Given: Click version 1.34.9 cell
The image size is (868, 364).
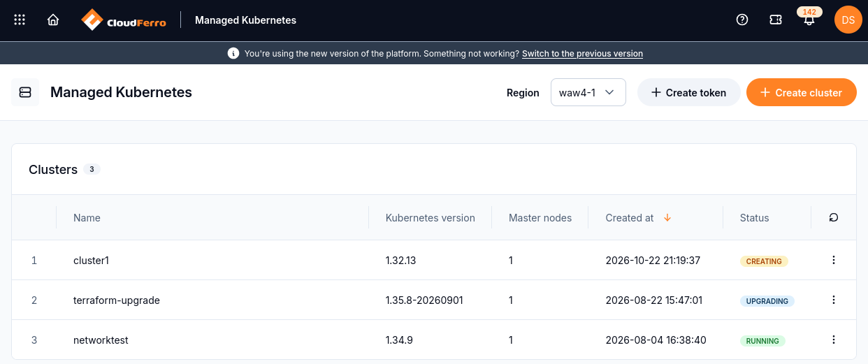Looking at the screenshot, I should (x=399, y=340).
